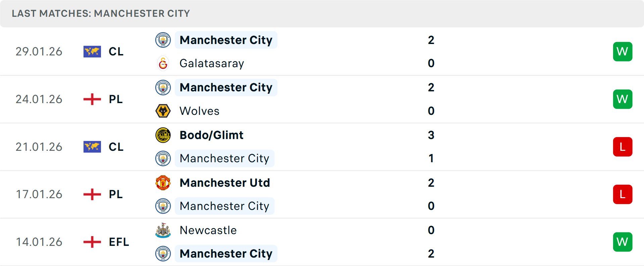
Task: Click the Wolves club crest icon
Action: [163, 111]
